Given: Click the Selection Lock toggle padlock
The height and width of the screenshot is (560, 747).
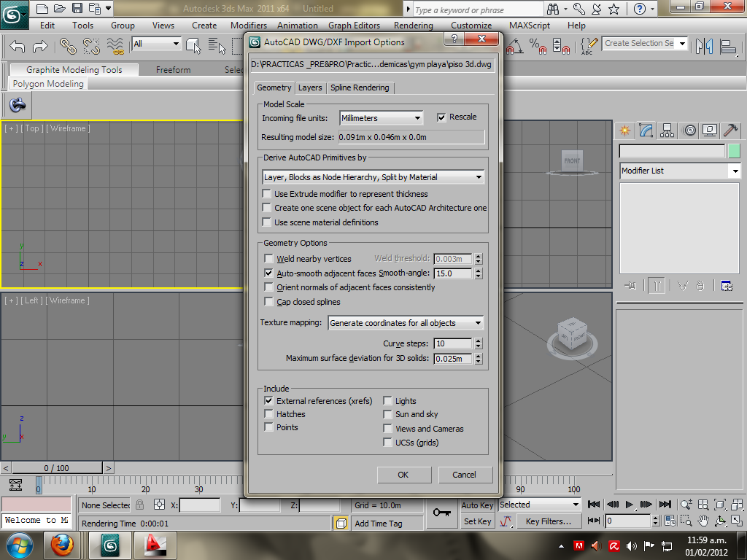Looking at the screenshot, I should 139,505.
